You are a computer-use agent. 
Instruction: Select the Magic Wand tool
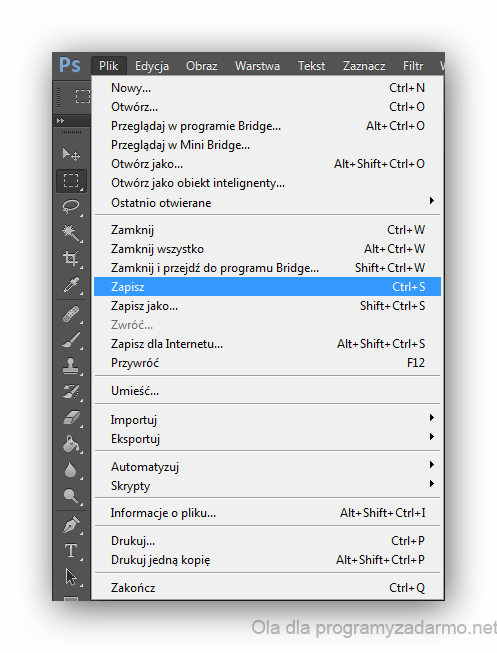coord(71,232)
